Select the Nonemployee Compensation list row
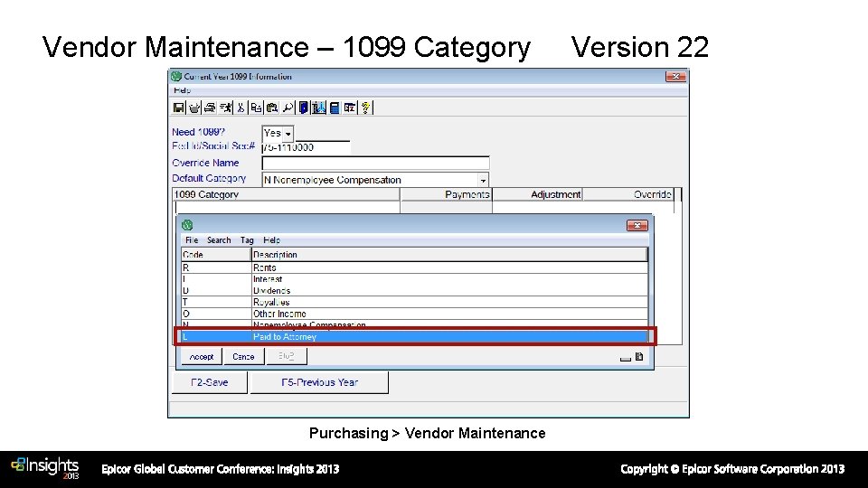868x488 pixels. tap(414, 324)
